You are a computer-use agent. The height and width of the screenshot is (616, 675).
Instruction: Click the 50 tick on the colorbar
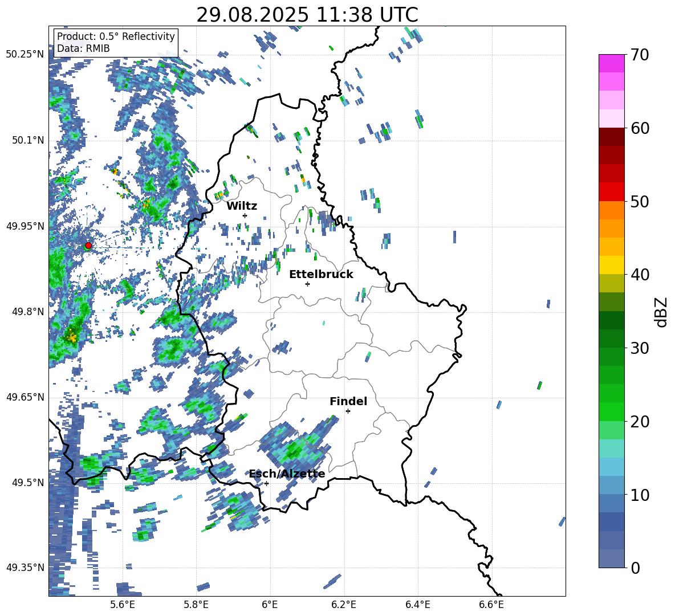tap(640, 201)
